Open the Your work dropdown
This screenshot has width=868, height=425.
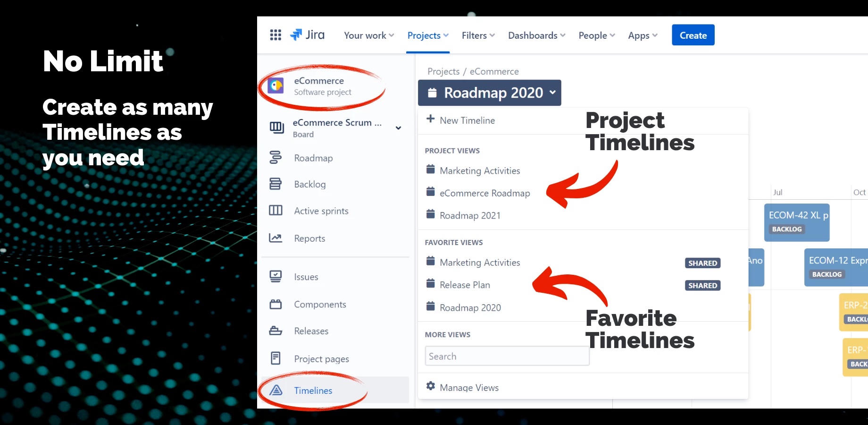click(x=369, y=35)
